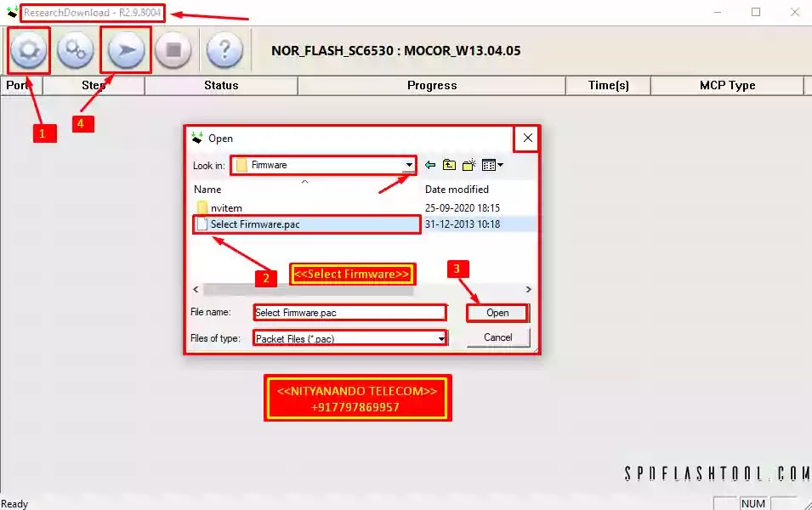
Task: Click the NUM status bar indicator
Action: tap(753, 503)
